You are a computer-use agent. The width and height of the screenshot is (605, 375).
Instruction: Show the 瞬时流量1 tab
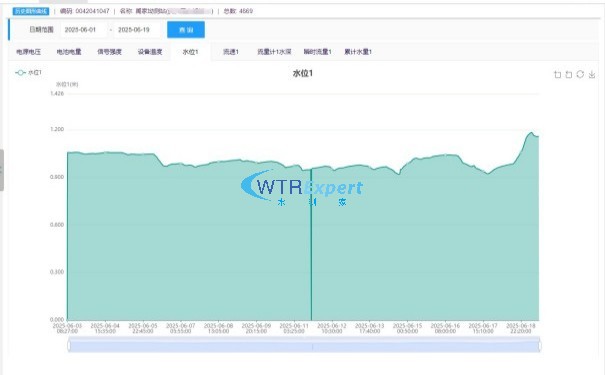(318, 52)
